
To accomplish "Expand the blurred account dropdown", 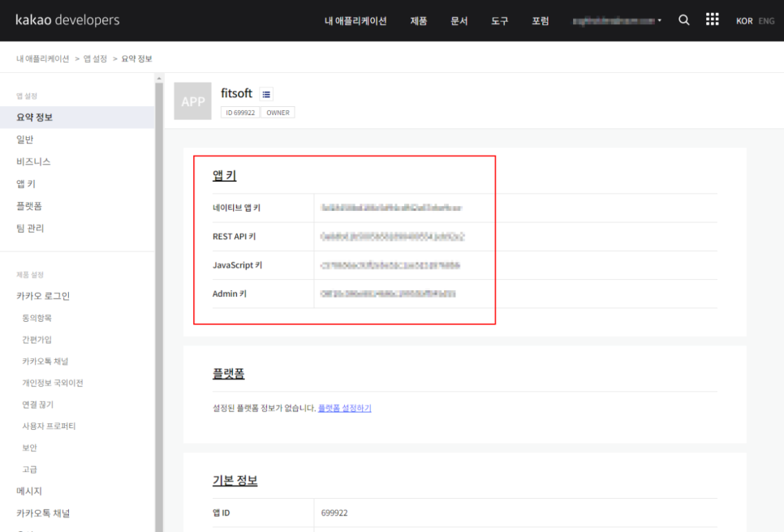I will click(617, 20).
